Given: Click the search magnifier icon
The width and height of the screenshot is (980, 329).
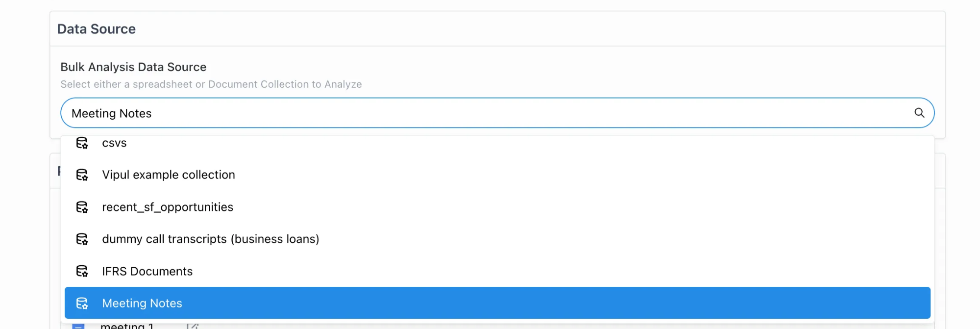Looking at the screenshot, I should click(x=919, y=113).
